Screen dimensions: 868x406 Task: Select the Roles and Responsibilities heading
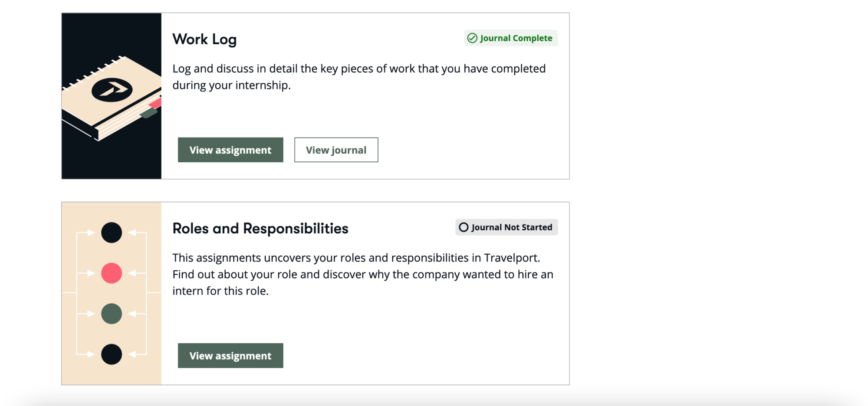pyautogui.click(x=260, y=229)
